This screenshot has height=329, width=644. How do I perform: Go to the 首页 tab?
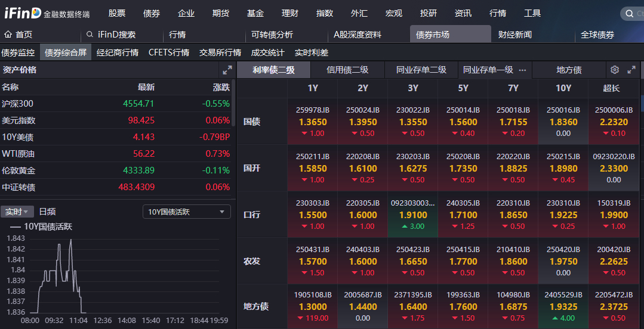coord(40,35)
